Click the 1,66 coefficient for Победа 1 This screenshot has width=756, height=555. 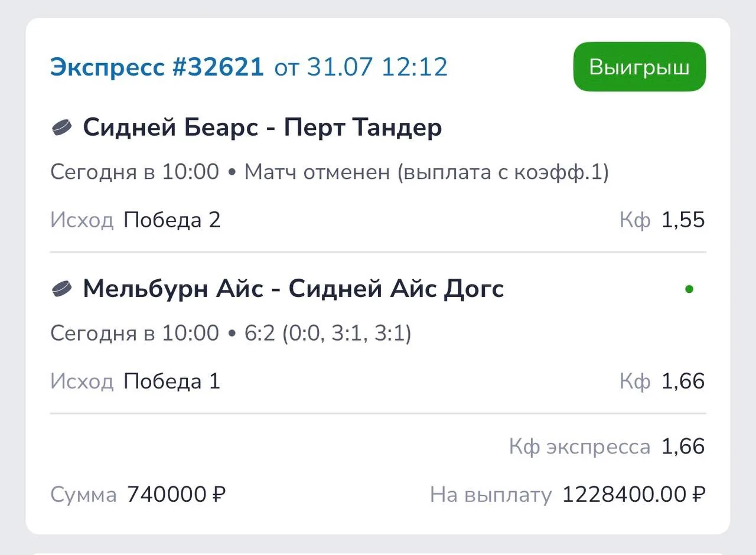[x=683, y=381]
